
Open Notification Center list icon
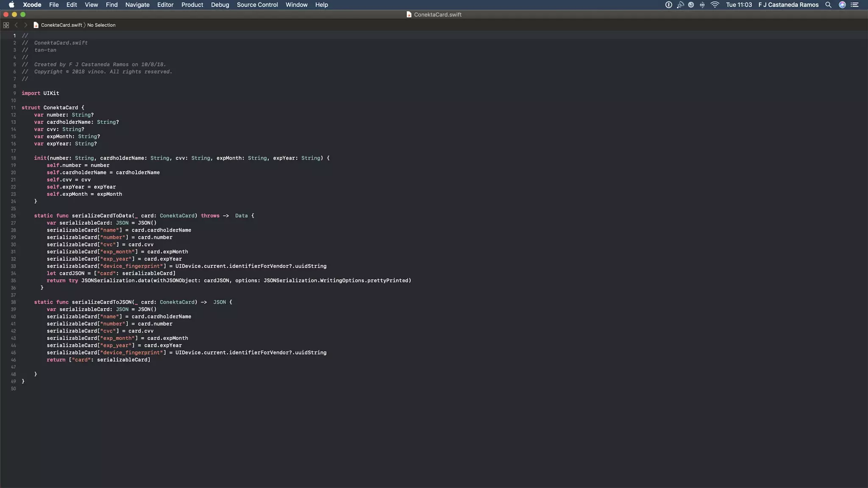[854, 5]
